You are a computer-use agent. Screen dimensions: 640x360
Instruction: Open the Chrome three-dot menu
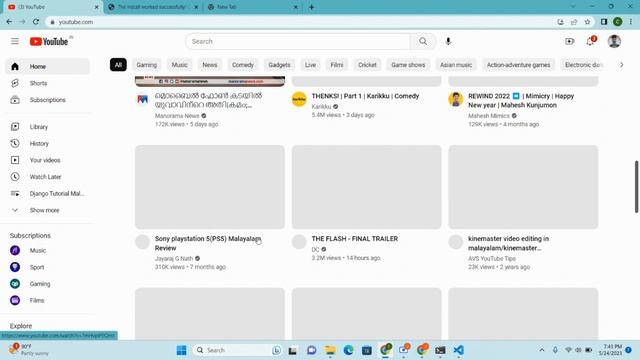pyautogui.click(x=631, y=22)
